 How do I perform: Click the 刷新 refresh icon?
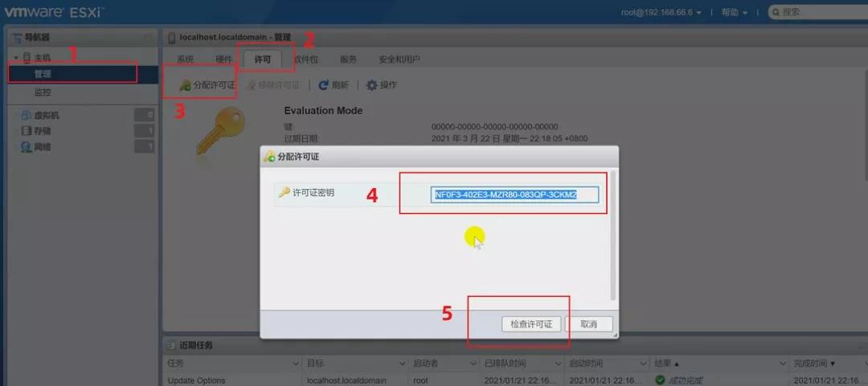[x=324, y=85]
